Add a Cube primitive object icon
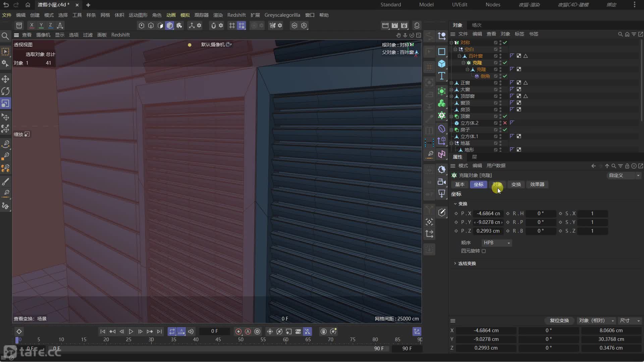 point(442,64)
